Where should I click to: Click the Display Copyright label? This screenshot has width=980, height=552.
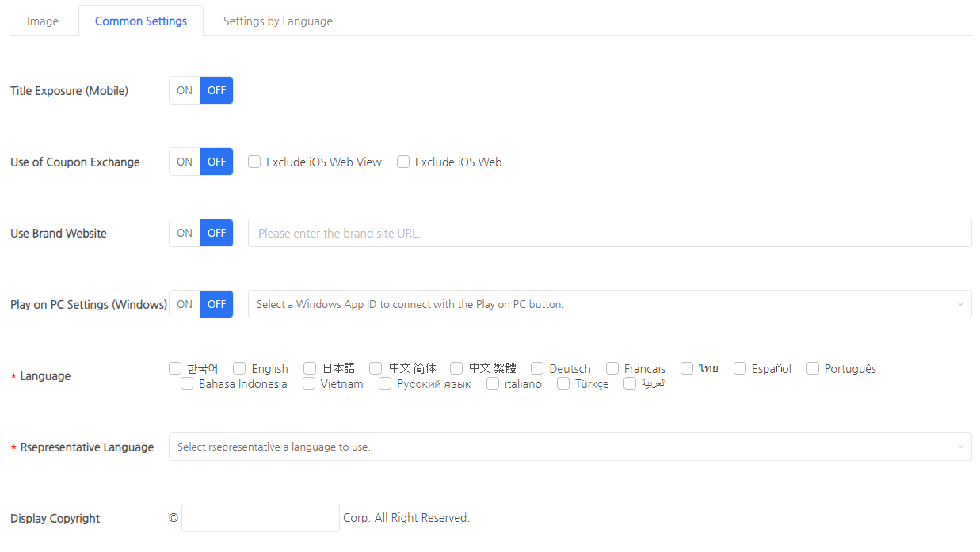point(55,519)
